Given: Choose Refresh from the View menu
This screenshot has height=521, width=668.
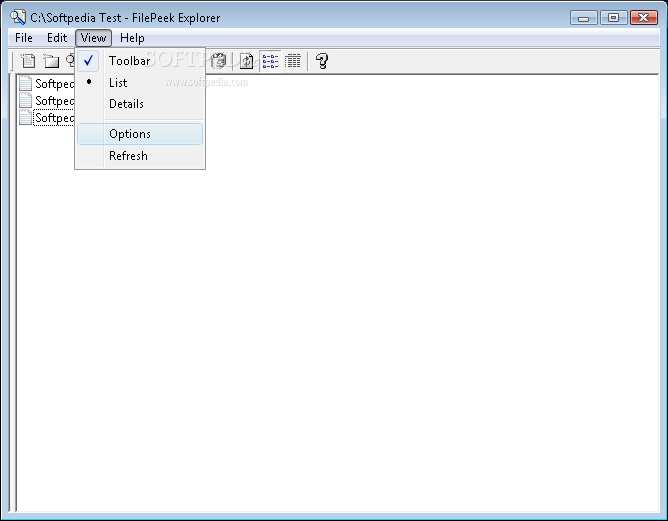Looking at the screenshot, I should (x=140, y=155).
